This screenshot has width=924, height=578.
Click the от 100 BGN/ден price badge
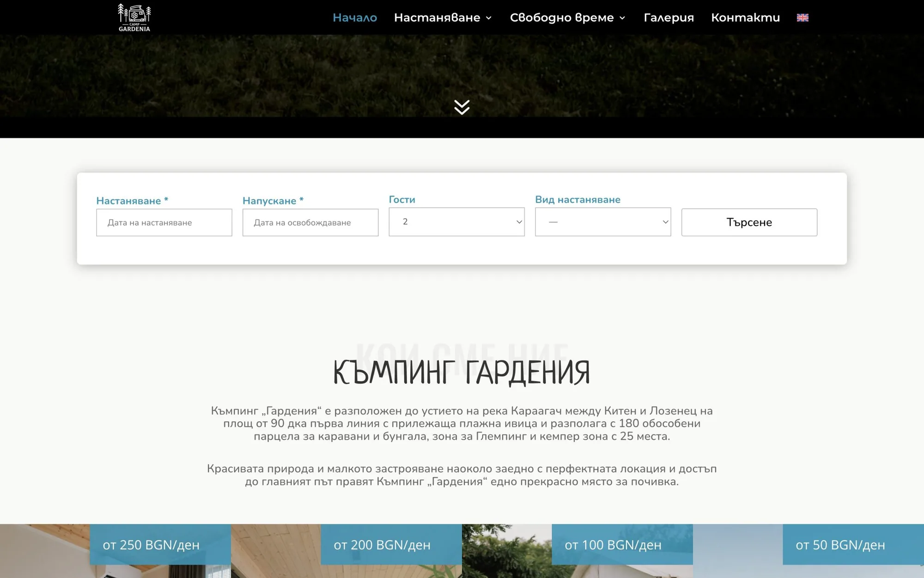point(622,544)
